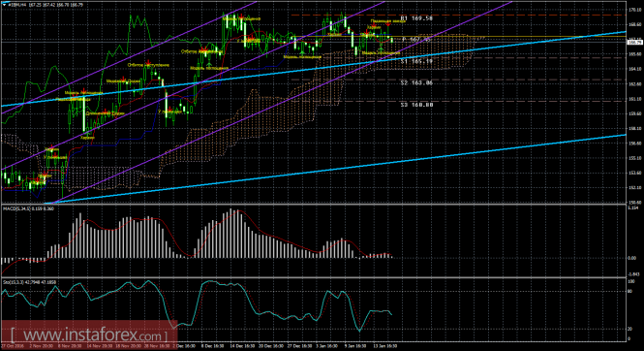Click the pivot P 167 level label
Image resolution: width=644 pixels, height=351 pixels.
(415, 40)
